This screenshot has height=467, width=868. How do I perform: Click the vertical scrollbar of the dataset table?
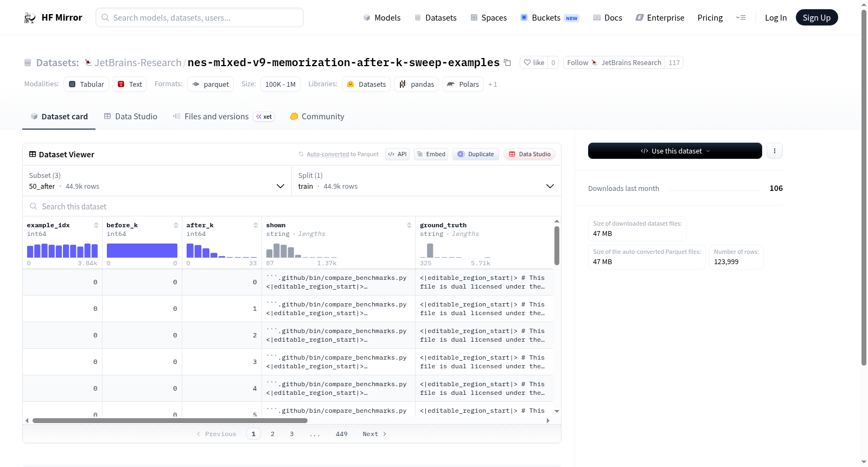tap(557, 246)
